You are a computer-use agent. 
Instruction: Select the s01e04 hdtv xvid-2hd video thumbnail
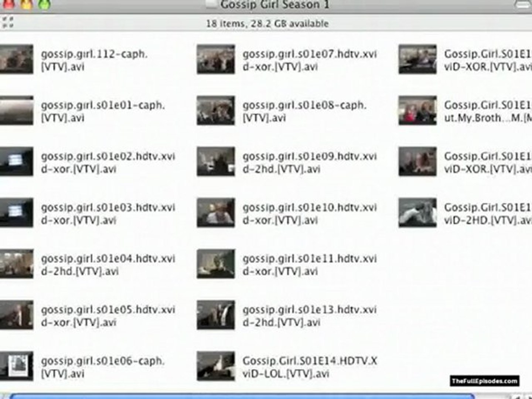tap(16, 264)
